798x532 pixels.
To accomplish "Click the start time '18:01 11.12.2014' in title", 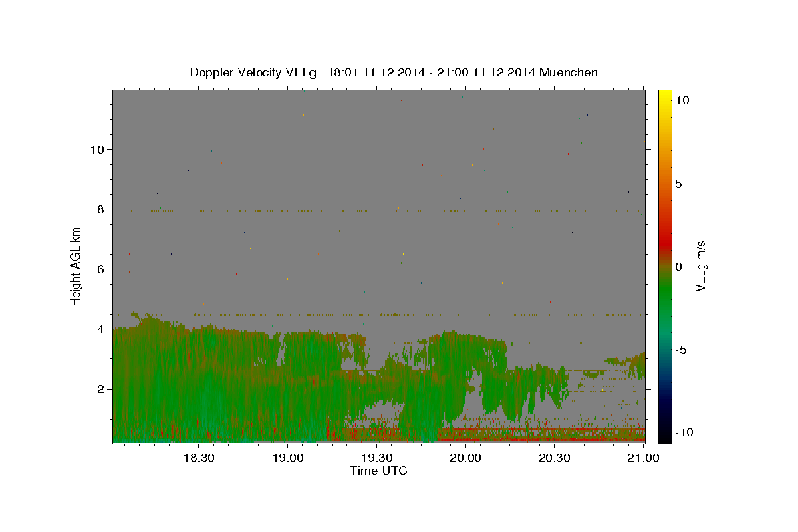I will [x=375, y=72].
